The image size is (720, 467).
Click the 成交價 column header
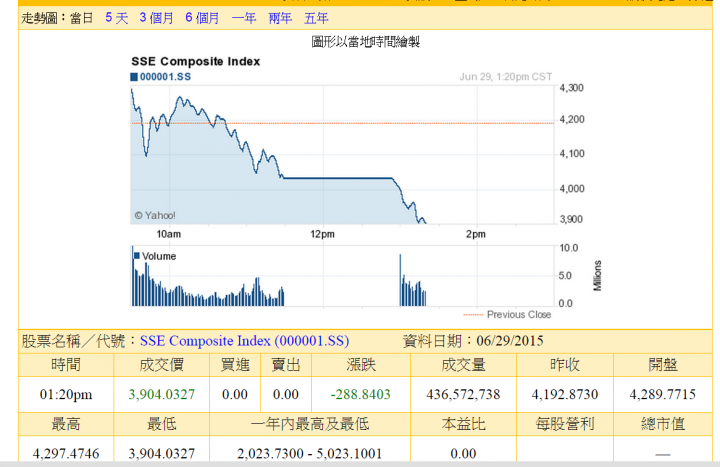pos(162,365)
